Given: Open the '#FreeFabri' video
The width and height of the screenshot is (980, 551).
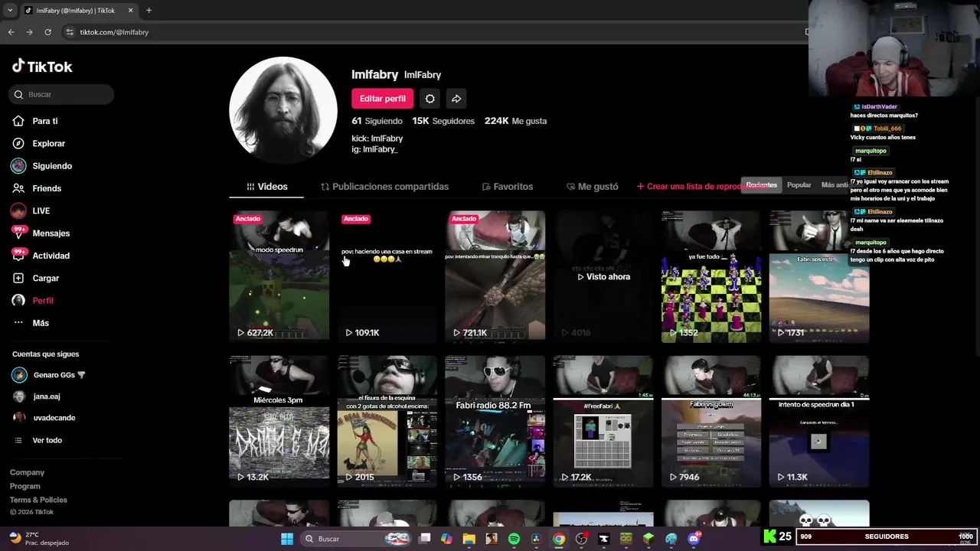Looking at the screenshot, I should [x=603, y=421].
